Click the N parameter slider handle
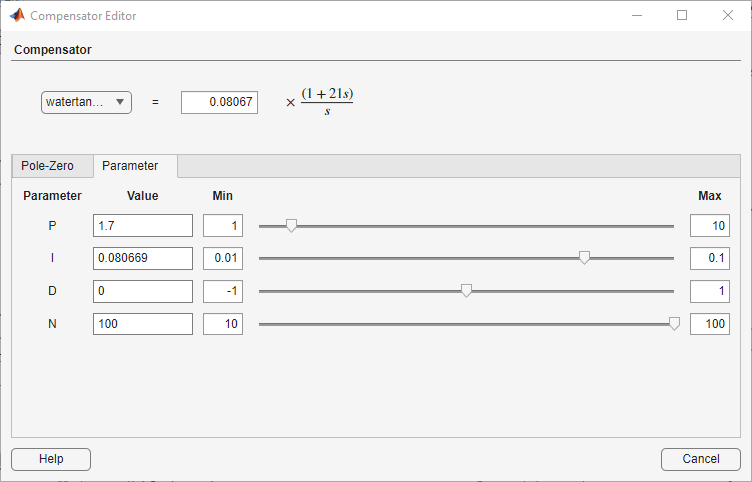This screenshot has height=482, width=752. pyautogui.click(x=674, y=324)
